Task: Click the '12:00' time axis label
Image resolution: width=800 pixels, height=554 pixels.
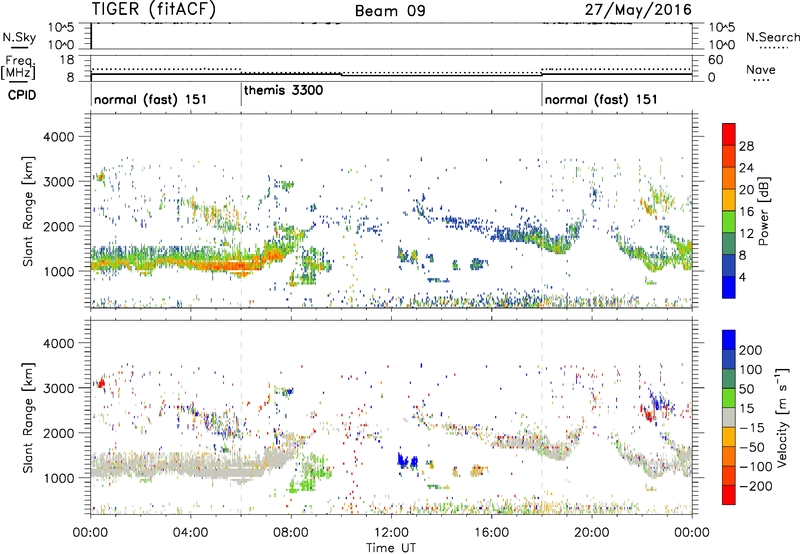Action: pos(391,533)
